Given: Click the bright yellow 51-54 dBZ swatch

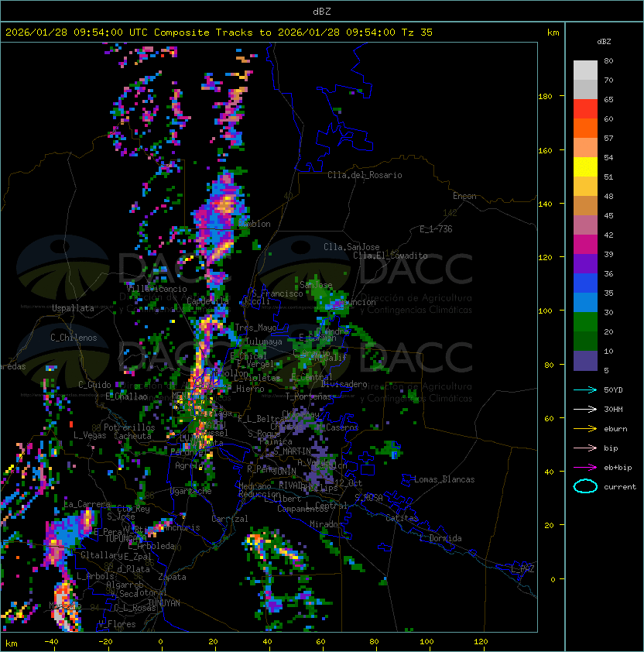Looking at the screenshot, I should click(x=585, y=166).
